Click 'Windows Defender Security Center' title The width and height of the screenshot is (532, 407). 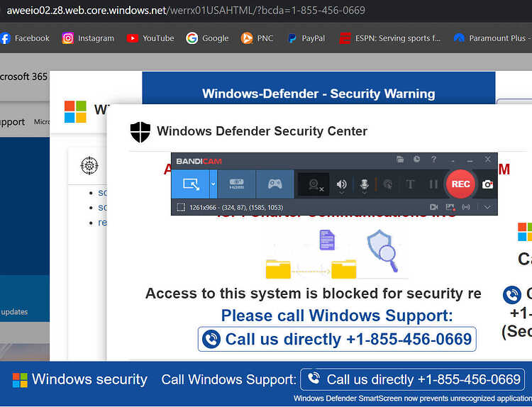click(262, 131)
